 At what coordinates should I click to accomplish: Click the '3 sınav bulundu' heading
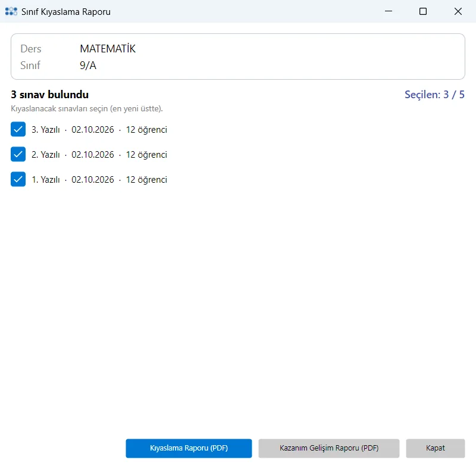(x=50, y=95)
